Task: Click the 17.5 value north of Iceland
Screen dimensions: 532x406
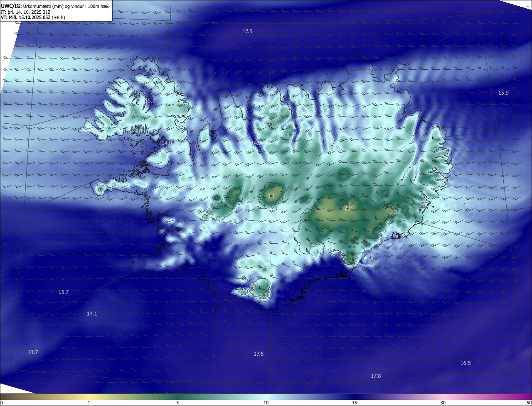Action: [248, 32]
